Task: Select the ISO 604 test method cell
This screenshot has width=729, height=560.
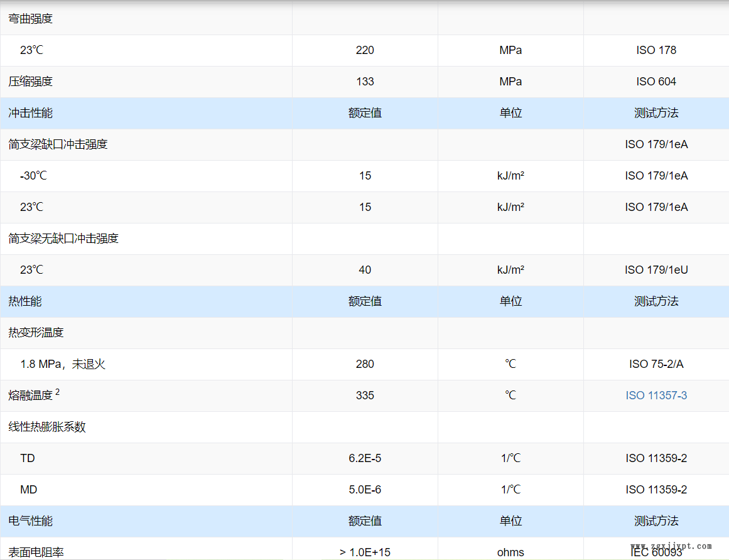Action: point(656,82)
